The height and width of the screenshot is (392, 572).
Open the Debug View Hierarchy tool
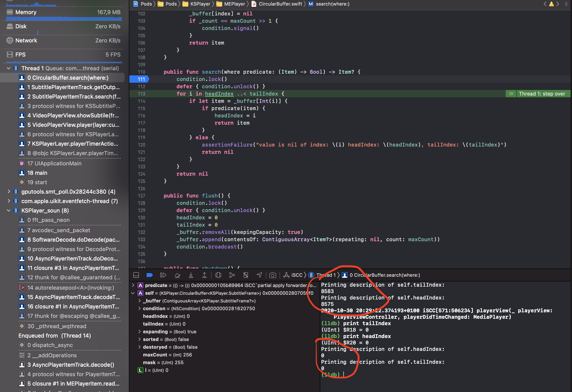[218, 275]
